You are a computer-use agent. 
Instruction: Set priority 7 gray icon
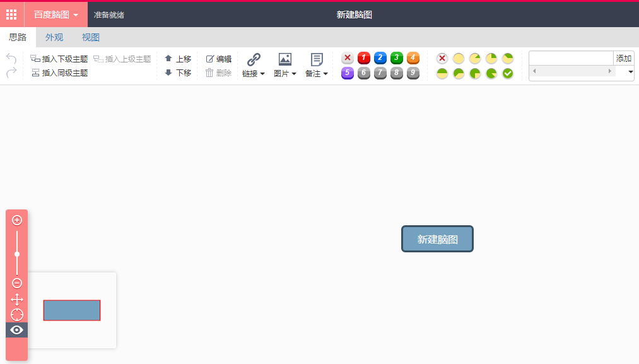(x=380, y=73)
